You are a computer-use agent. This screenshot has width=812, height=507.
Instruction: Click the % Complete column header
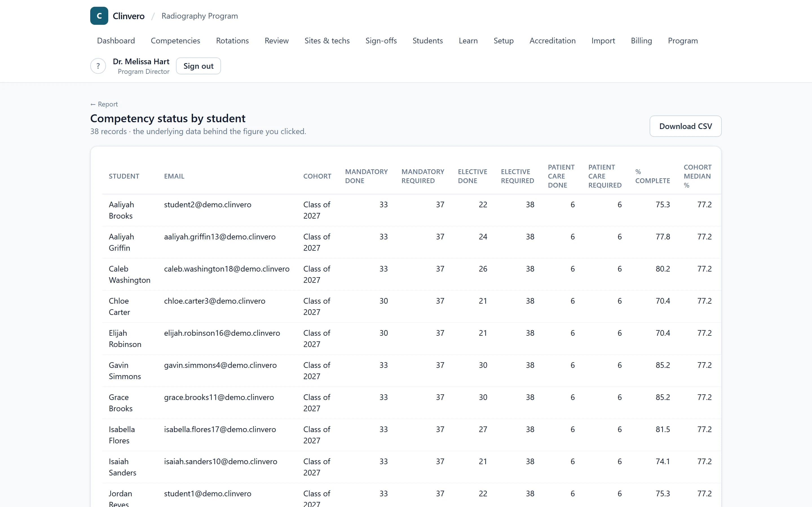(x=652, y=176)
